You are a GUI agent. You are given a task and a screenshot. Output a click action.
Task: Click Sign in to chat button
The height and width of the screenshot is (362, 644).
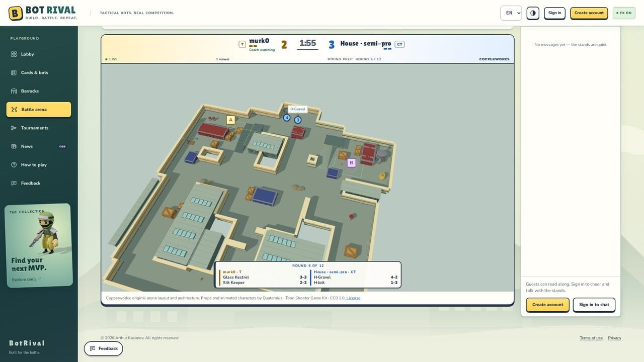pos(594,305)
